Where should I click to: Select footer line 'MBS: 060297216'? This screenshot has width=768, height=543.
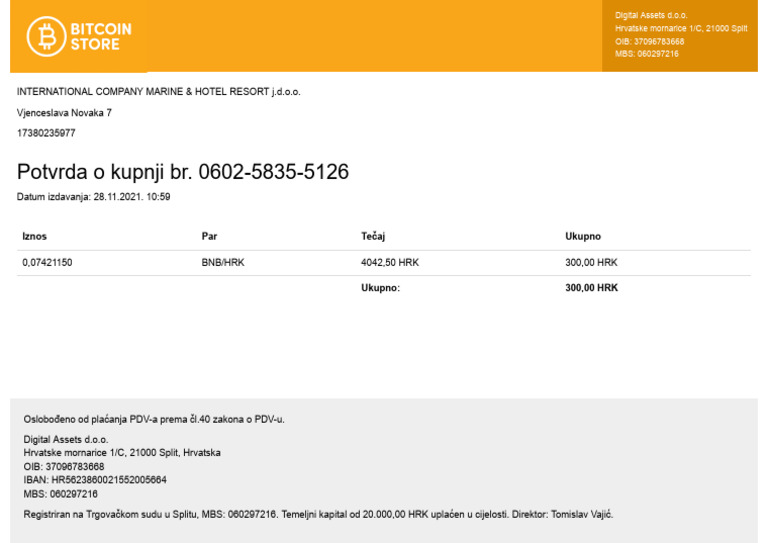pyautogui.click(x=60, y=494)
